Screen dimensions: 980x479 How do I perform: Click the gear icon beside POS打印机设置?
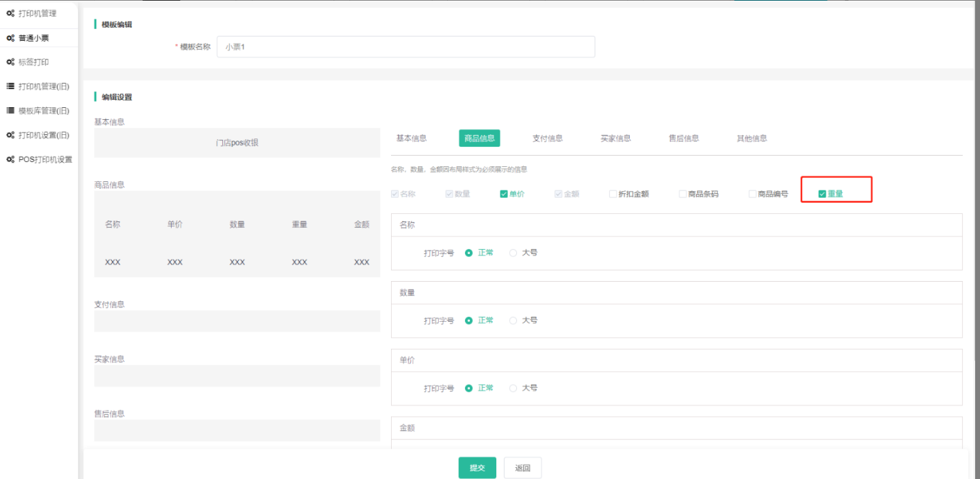10,159
